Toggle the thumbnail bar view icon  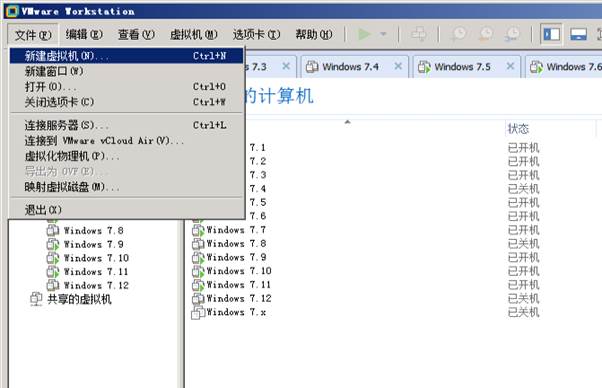click(x=578, y=35)
